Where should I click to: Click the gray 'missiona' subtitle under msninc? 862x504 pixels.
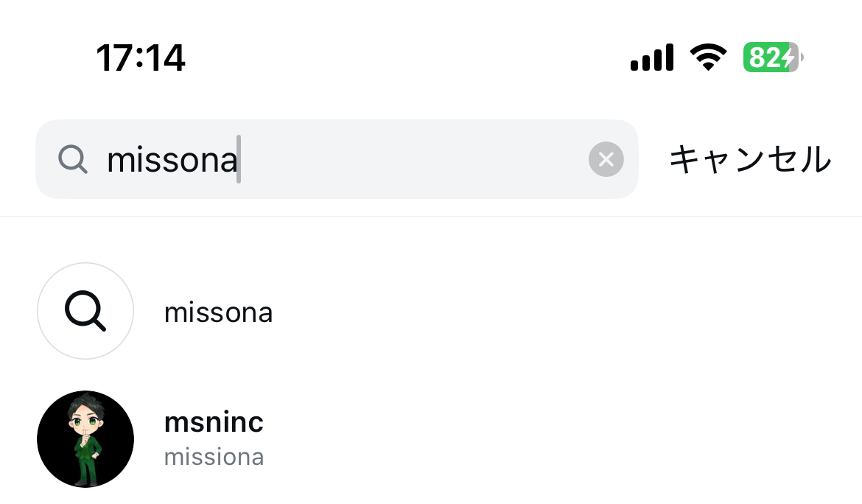click(214, 458)
